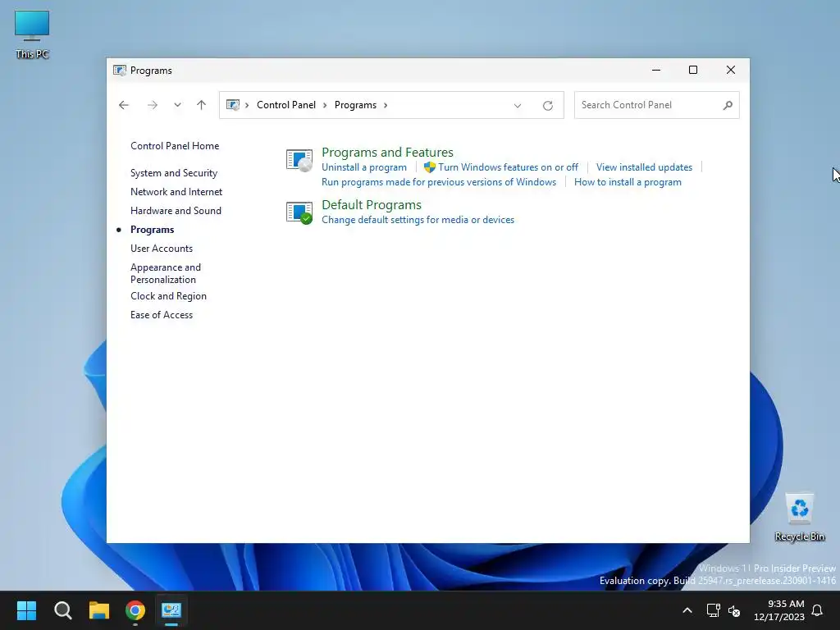Open Run programs made for previous versions
840x630 pixels.
(x=439, y=182)
